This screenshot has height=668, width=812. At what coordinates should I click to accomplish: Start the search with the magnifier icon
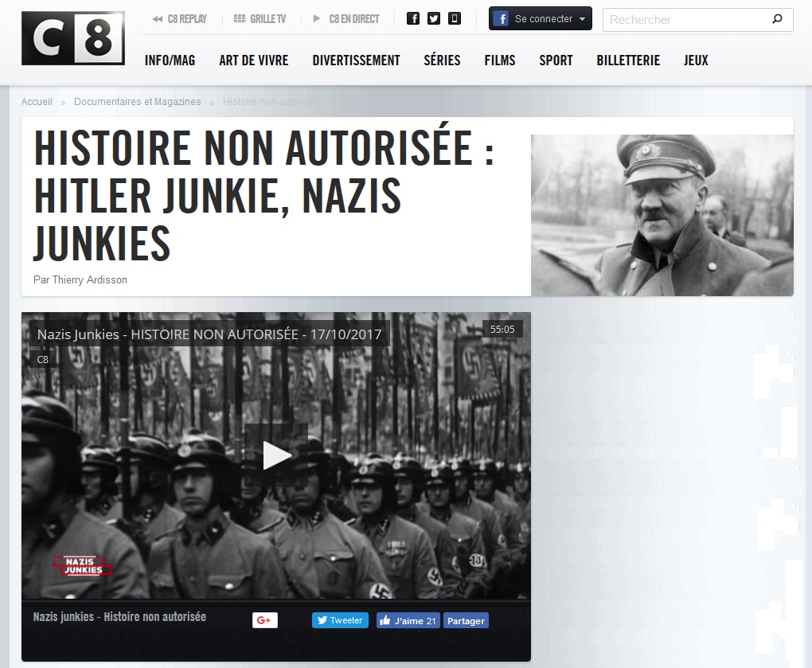(777, 19)
